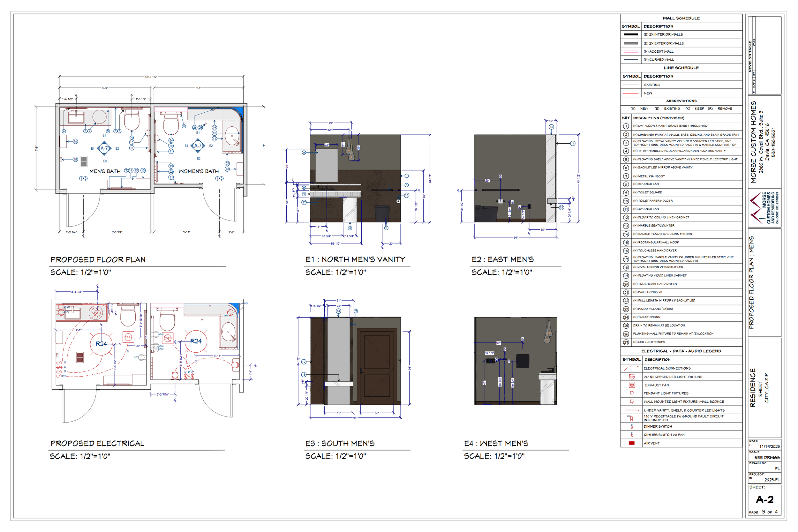This screenshot has height=532, width=798.
Task: Click the MORSE CUSTOM HOMES title block text
Action: [x=753, y=142]
